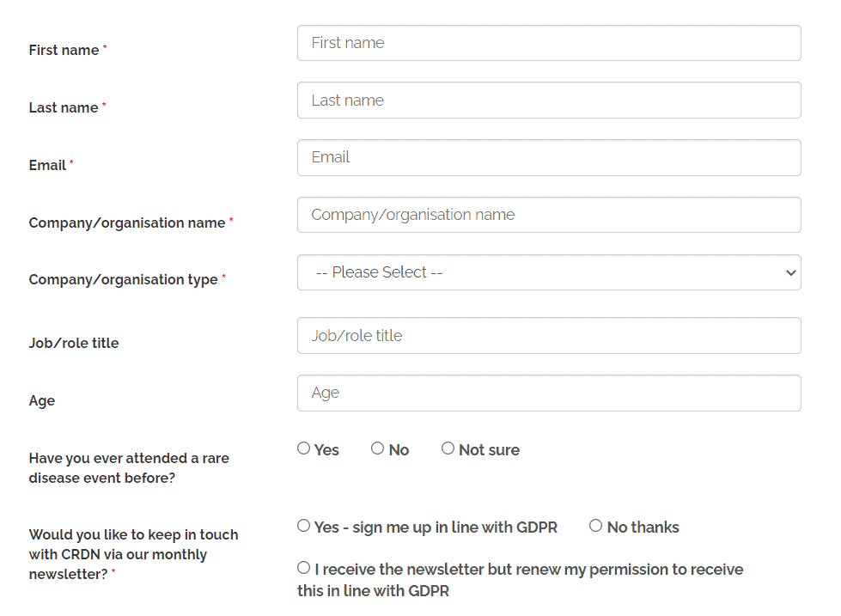The width and height of the screenshot is (841, 616).
Task: Select 'Yes - sign me up in line with GDPR'
Action: [x=303, y=525]
